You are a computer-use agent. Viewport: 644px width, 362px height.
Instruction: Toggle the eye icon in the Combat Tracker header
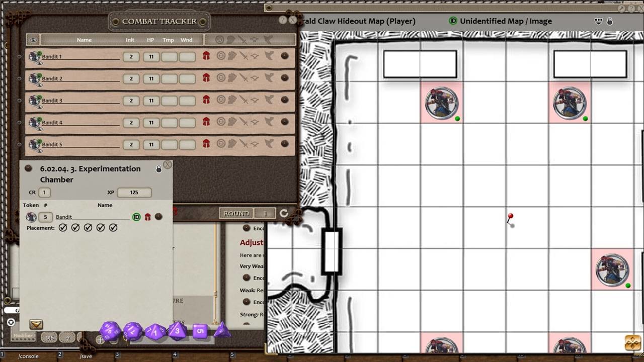(33, 40)
